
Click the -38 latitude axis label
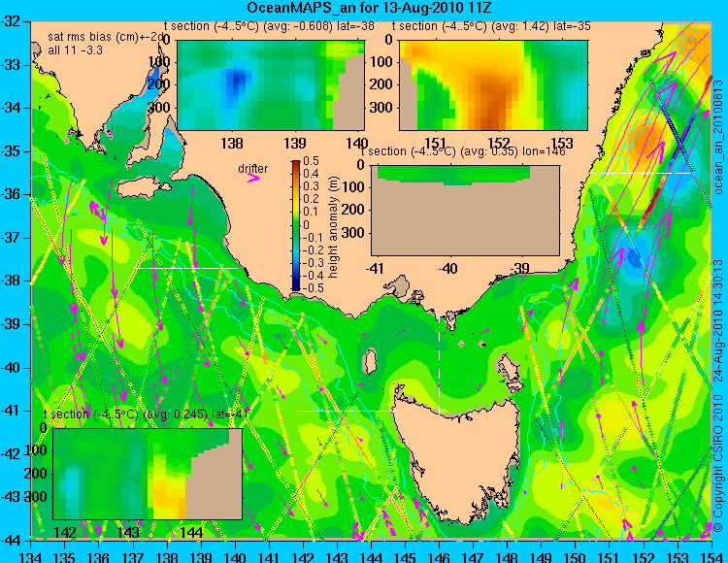[11, 281]
